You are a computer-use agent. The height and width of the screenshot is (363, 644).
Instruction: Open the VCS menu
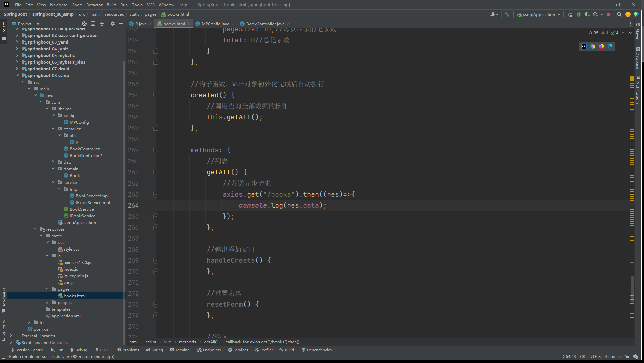pos(151,5)
